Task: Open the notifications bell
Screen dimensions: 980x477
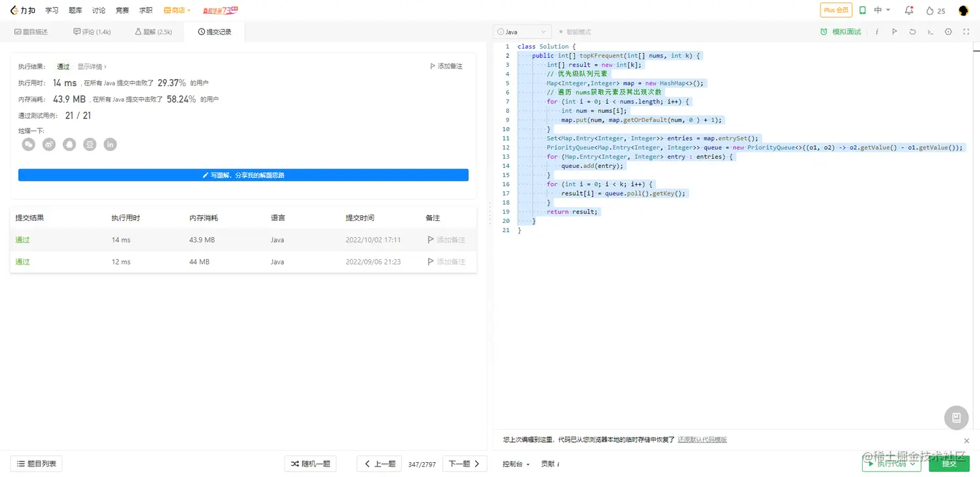Action: pos(909,10)
